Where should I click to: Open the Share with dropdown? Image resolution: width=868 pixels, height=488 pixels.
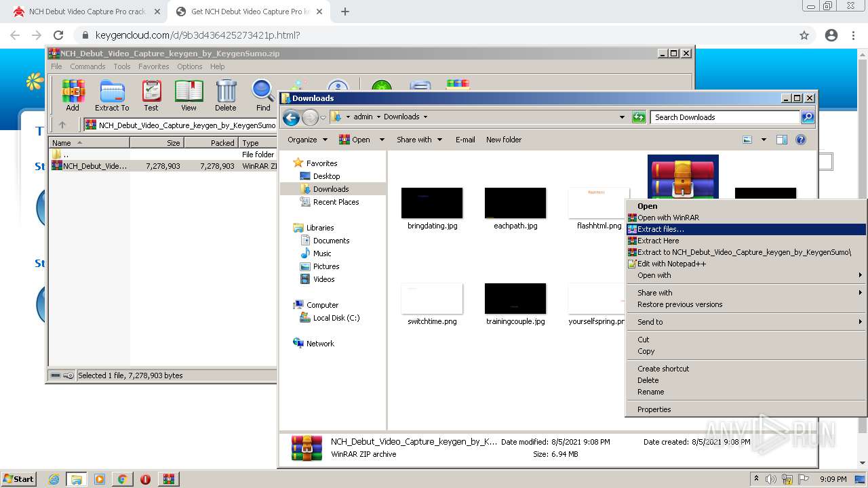tap(419, 140)
